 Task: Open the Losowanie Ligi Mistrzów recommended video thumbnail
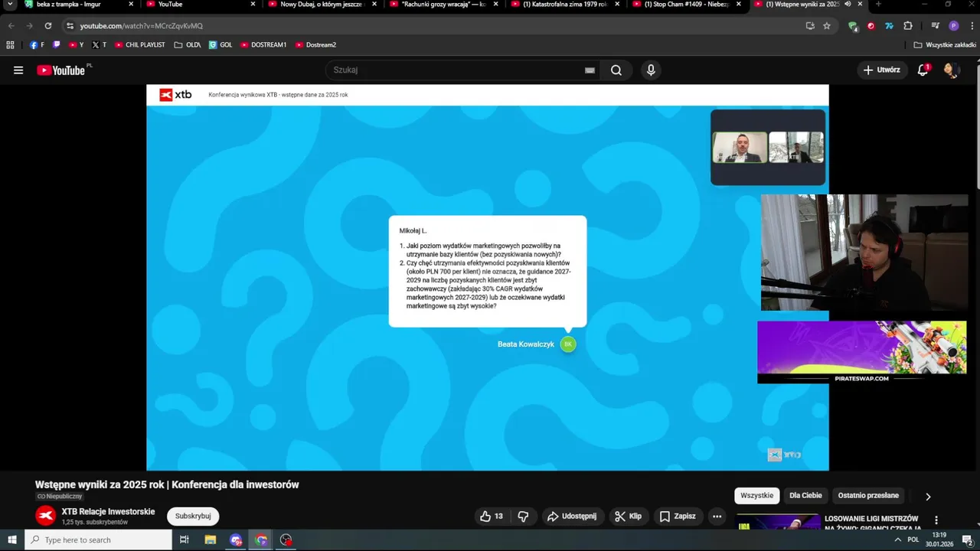[x=778, y=522]
